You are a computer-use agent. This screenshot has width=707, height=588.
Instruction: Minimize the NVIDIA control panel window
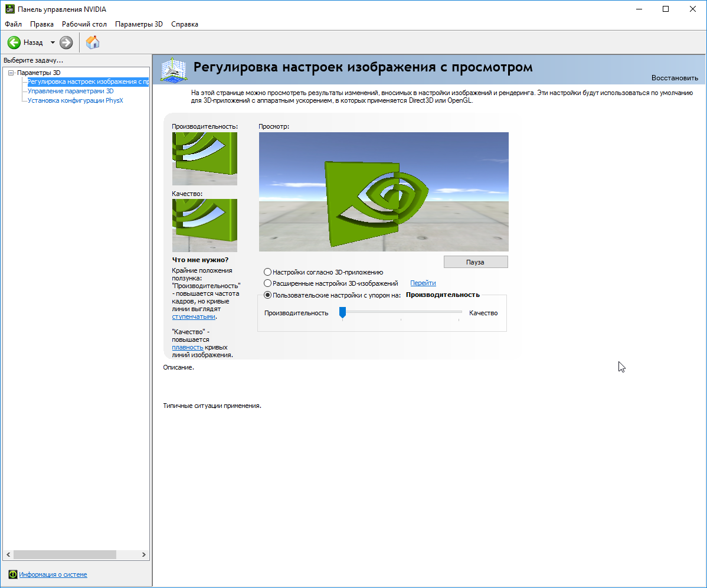point(639,9)
